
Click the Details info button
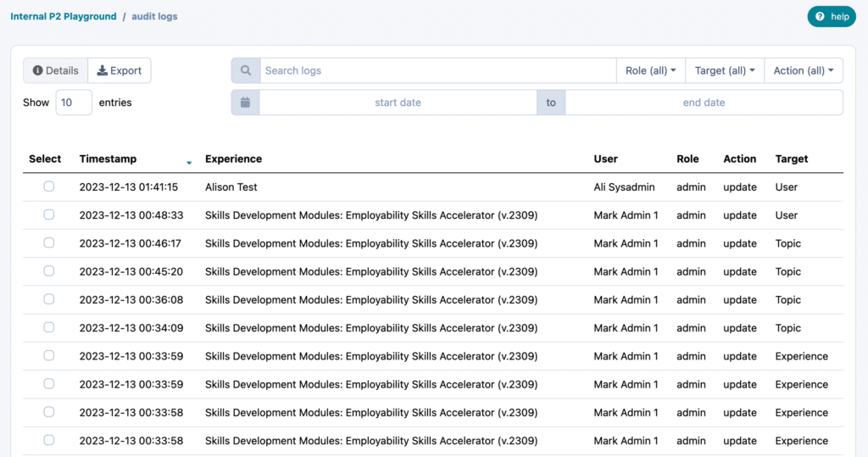click(56, 70)
